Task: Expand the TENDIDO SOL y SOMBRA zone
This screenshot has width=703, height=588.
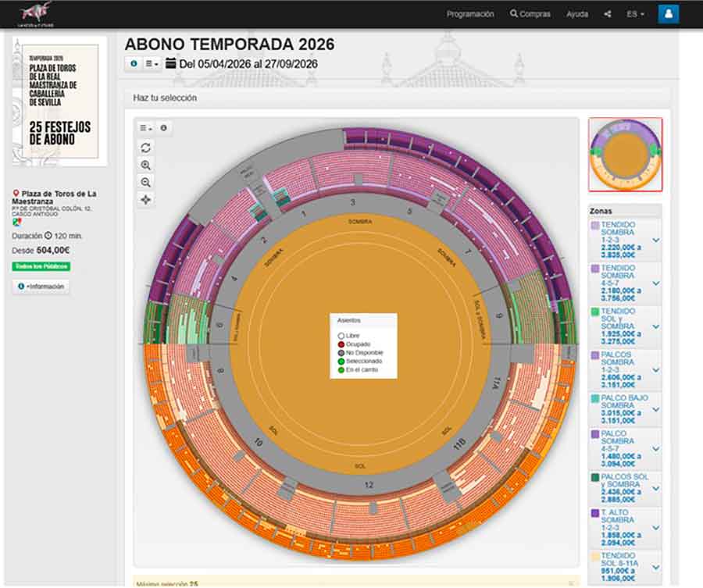Action: tap(655, 324)
